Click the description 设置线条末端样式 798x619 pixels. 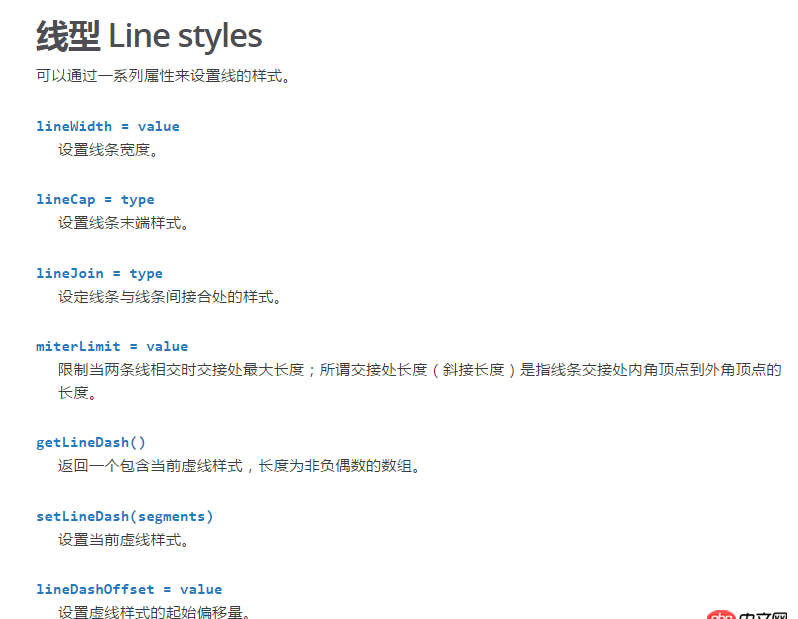[x=123, y=223]
